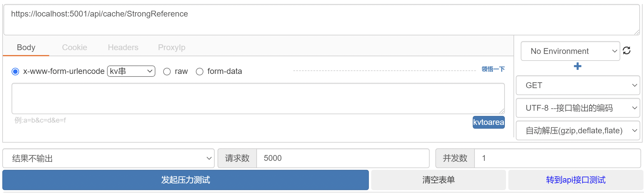Open the No Environment dropdown
Screen dimensions: 644x193
[570, 51]
